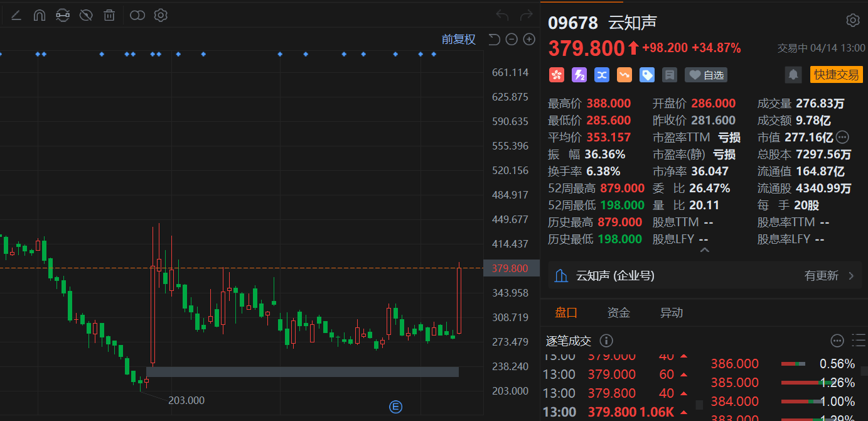
Task: Open the Level 2 quotes lightning icon
Action: 579,75
